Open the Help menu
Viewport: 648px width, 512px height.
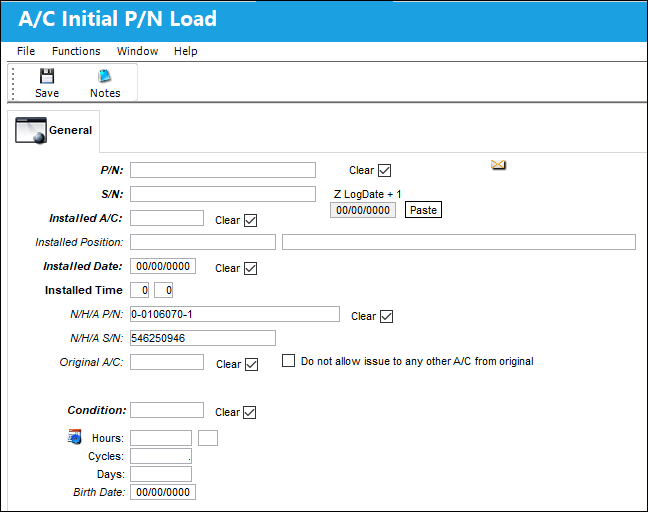(x=186, y=51)
